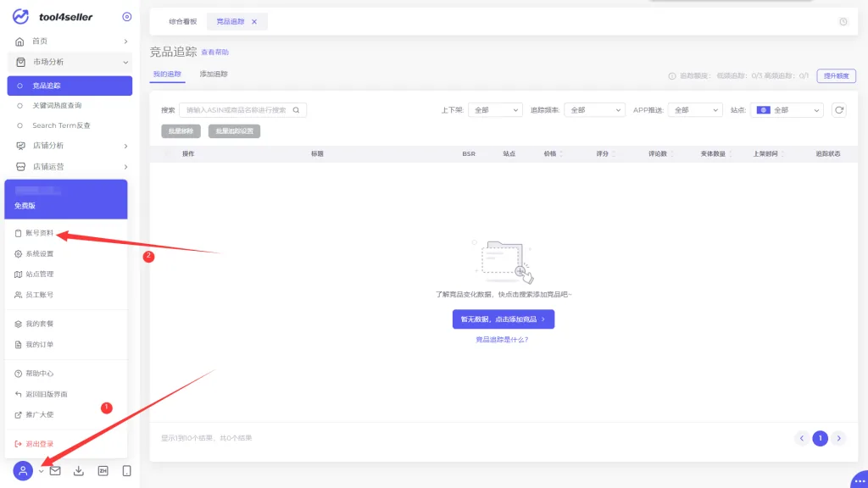Open the APP推送 dropdown
868x488 pixels.
coord(695,110)
